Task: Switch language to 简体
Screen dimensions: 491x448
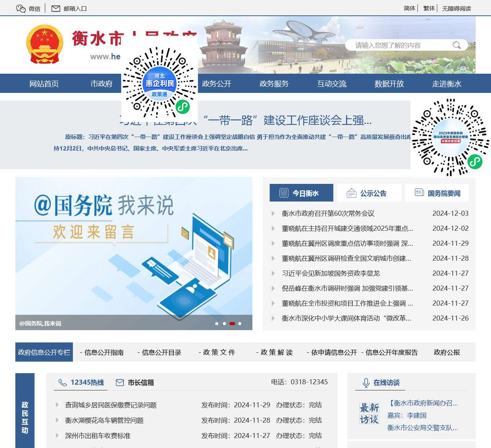Action: [410, 8]
